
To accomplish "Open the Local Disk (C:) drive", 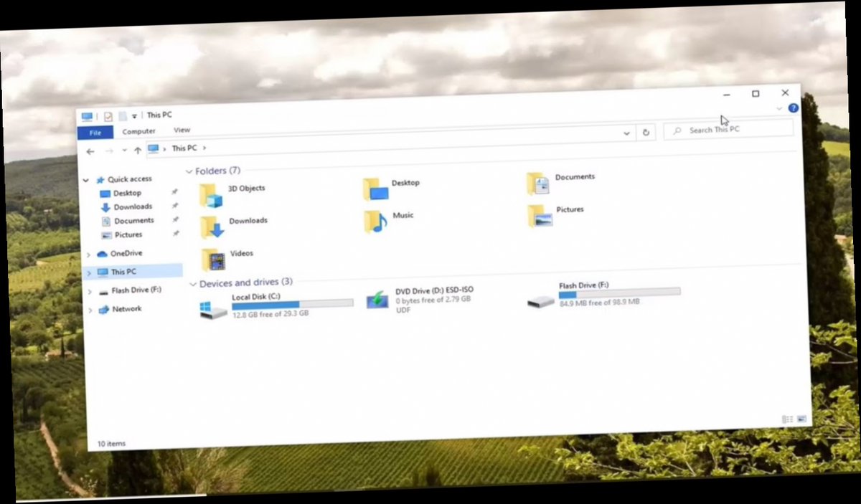I will [x=256, y=296].
